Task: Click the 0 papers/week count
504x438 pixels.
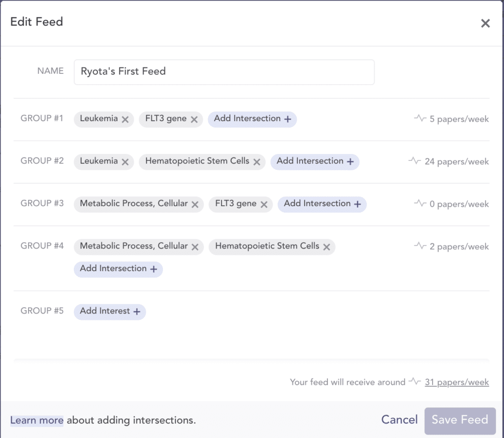Action: [x=459, y=204]
